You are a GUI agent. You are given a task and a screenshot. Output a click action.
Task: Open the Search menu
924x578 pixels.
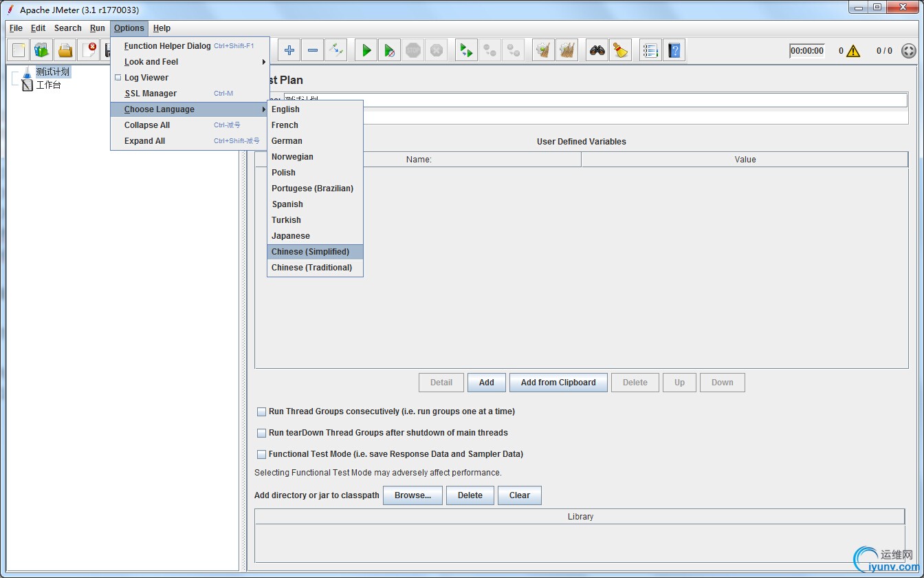pos(68,28)
